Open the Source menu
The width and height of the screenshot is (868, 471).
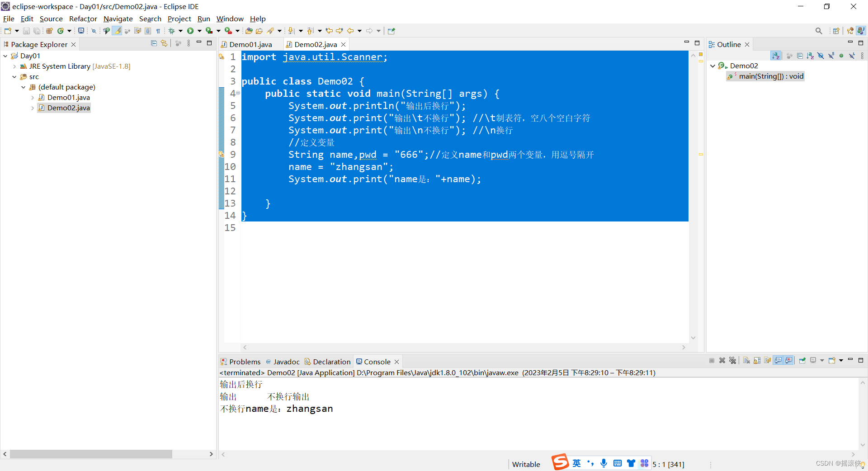51,19
